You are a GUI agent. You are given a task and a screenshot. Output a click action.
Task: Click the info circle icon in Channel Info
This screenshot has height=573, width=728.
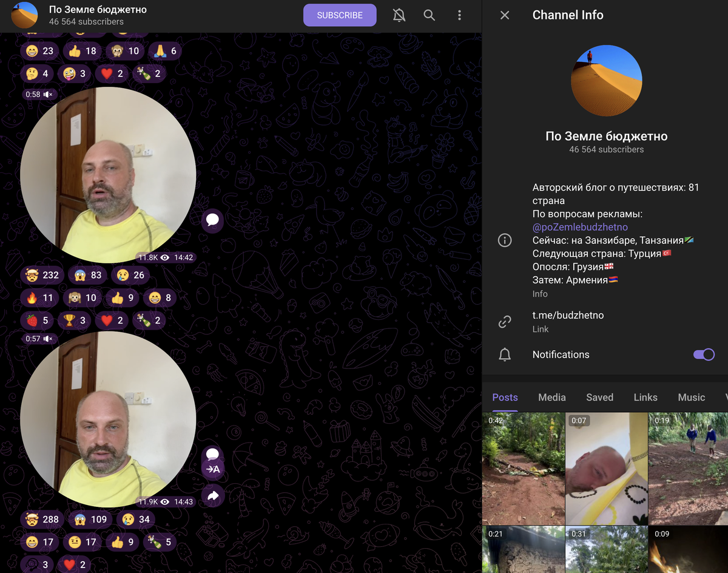tap(505, 240)
